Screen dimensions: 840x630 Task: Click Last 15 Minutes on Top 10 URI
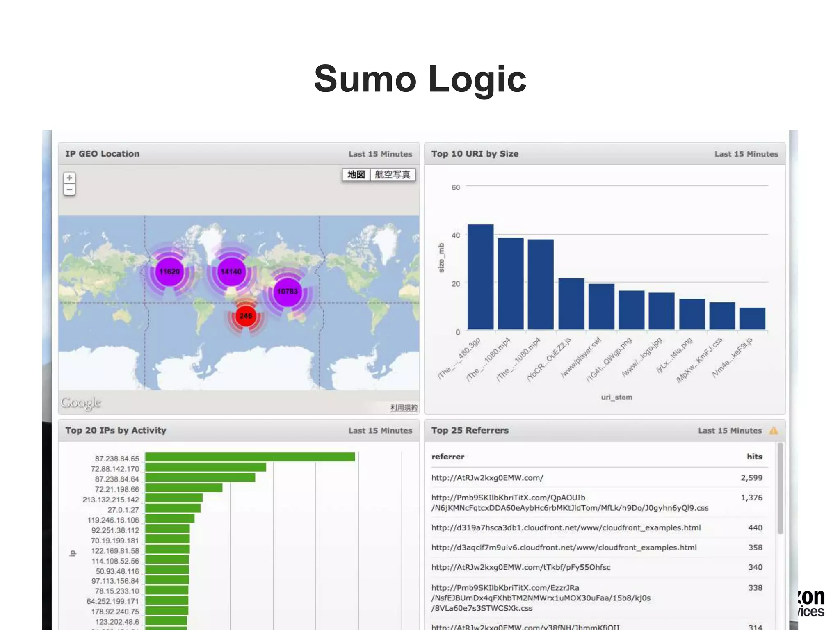pyautogui.click(x=746, y=154)
